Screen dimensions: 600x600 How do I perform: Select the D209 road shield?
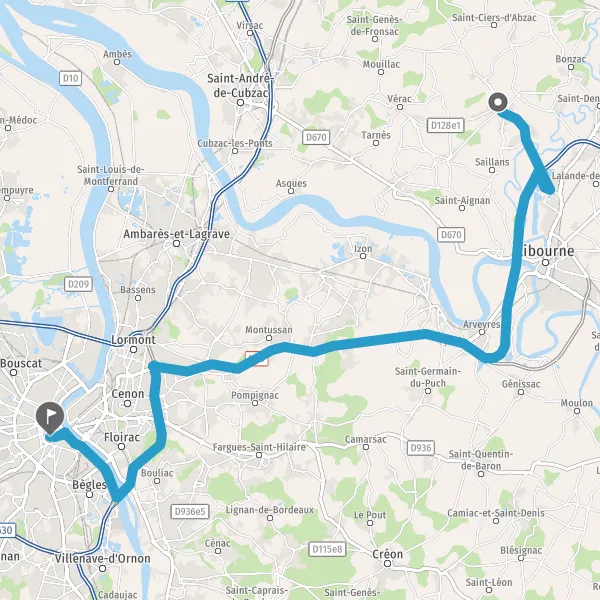78,284
